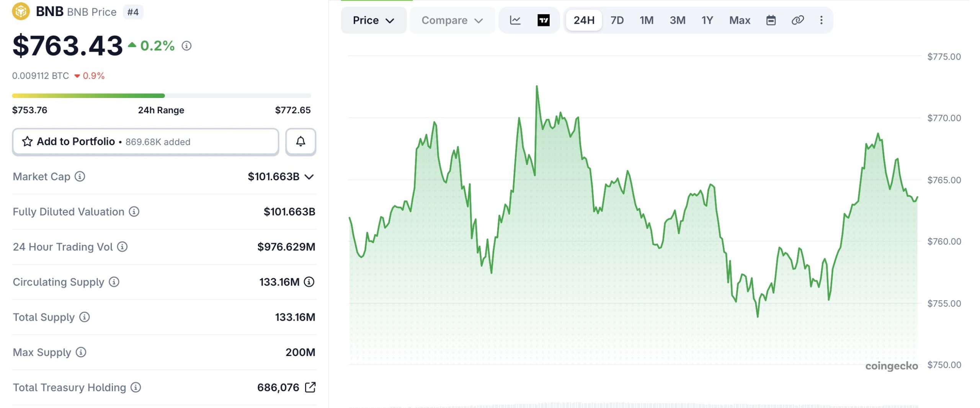This screenshot has height=408, width=980.
Task: Open the Price dropdown
Action: 374,20
